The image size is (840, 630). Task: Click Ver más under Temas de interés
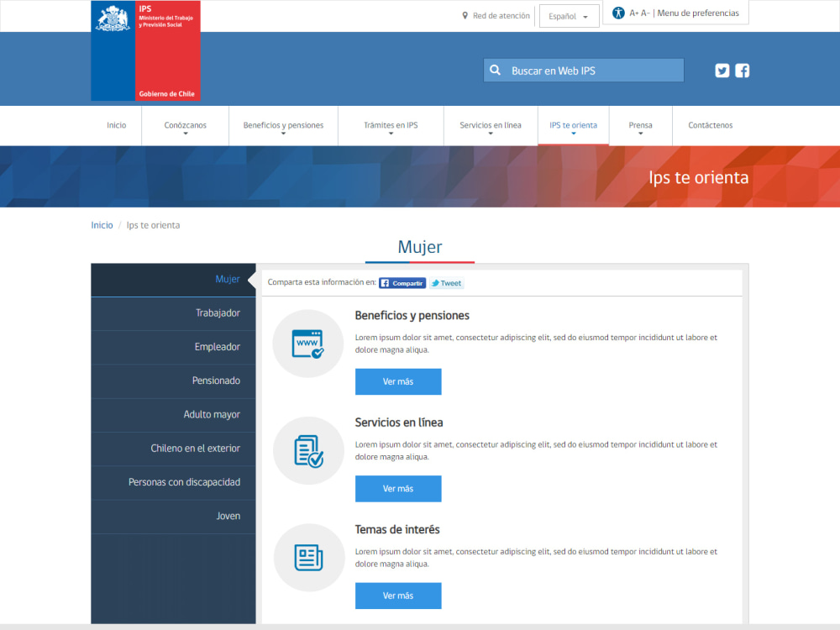click(x=398, y=596)
